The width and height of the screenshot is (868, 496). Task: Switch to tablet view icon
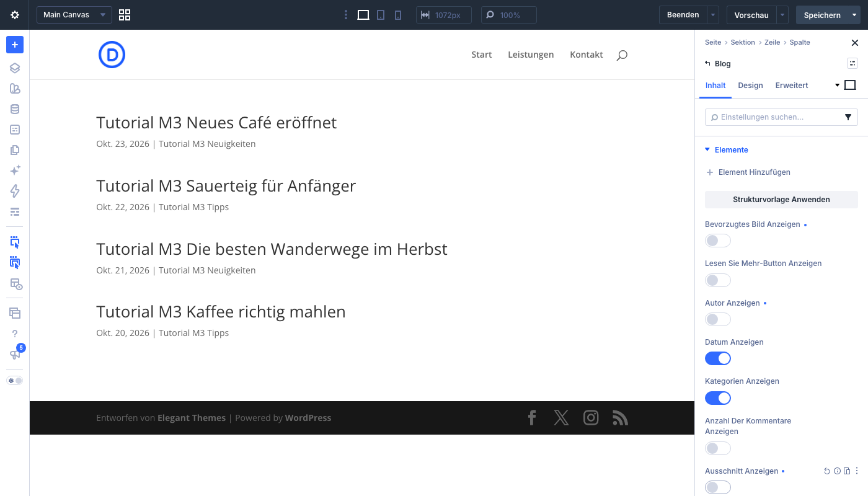pos(381,15)
